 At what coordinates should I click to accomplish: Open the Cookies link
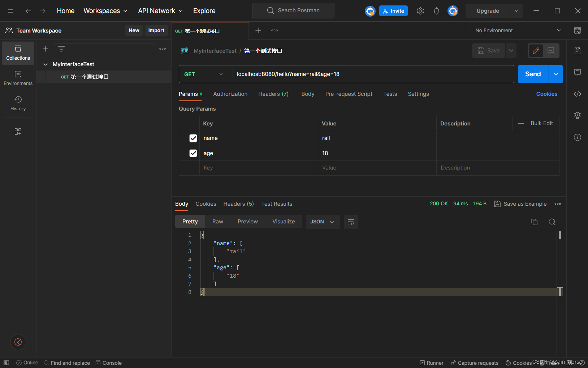pyautogui.click(x=547, y=94)
